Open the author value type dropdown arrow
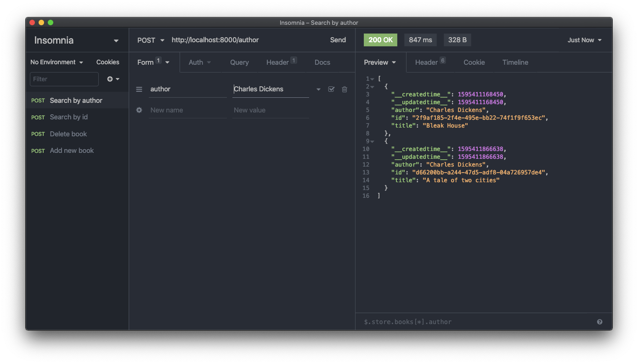Screen dimensions: 638x364 [318, 90]
